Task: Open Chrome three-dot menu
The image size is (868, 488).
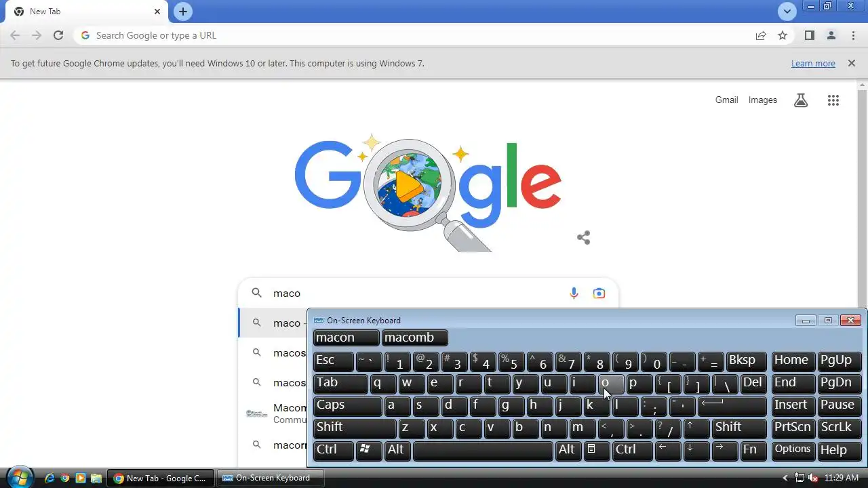Action: (x=853, y=35)
